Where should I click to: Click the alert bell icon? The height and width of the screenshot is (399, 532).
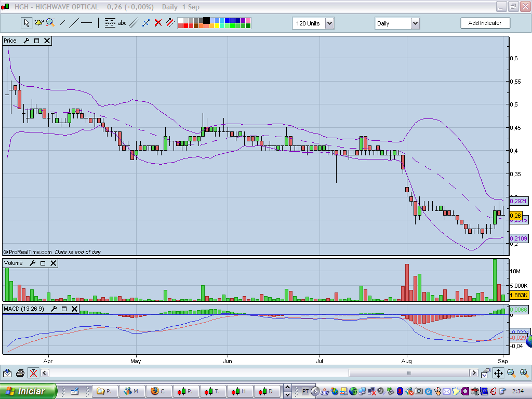(38, 23)
